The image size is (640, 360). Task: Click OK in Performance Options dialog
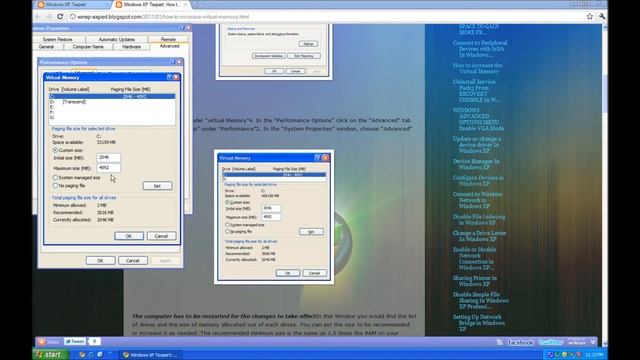100,260
